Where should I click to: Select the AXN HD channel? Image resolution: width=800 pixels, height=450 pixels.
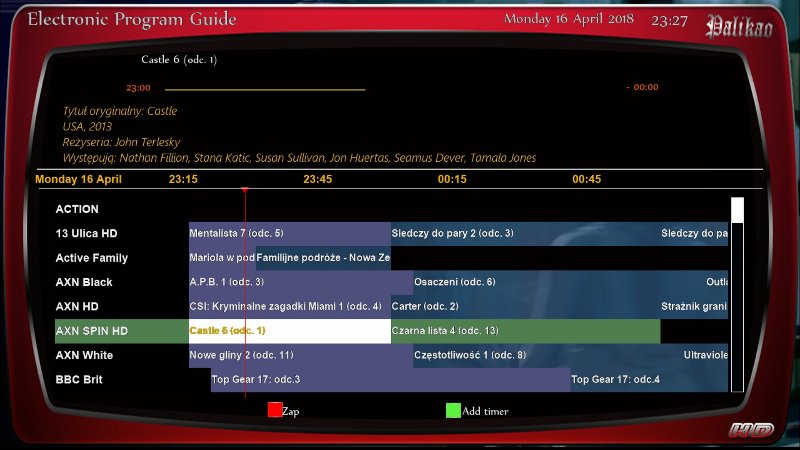click(77, 306)
